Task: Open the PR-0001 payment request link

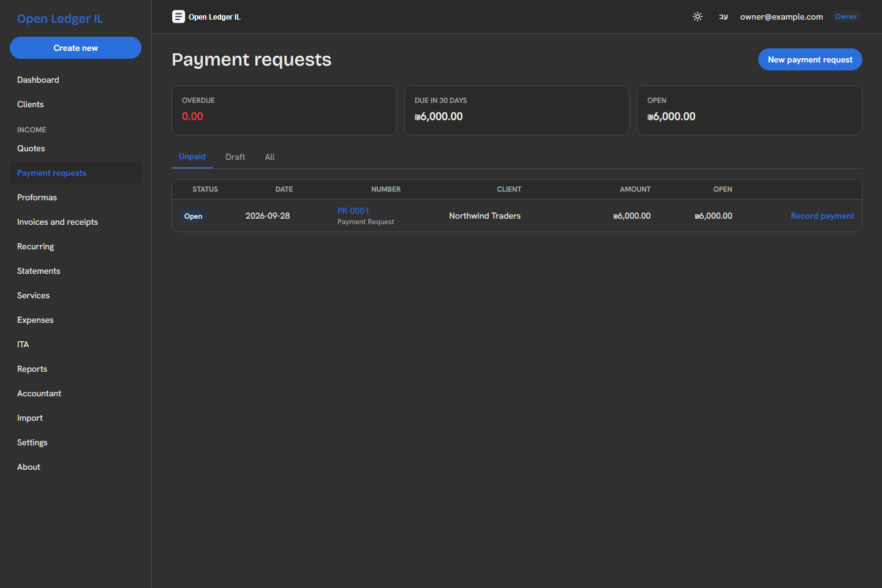Action: (x=353, y=211)
